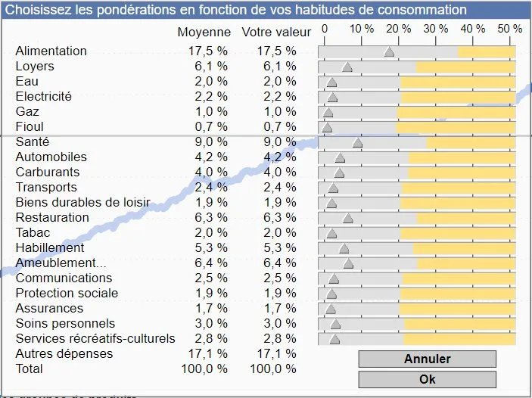Click the Ok button
Viewport: 532px width, 398px height.
[427, 379]
